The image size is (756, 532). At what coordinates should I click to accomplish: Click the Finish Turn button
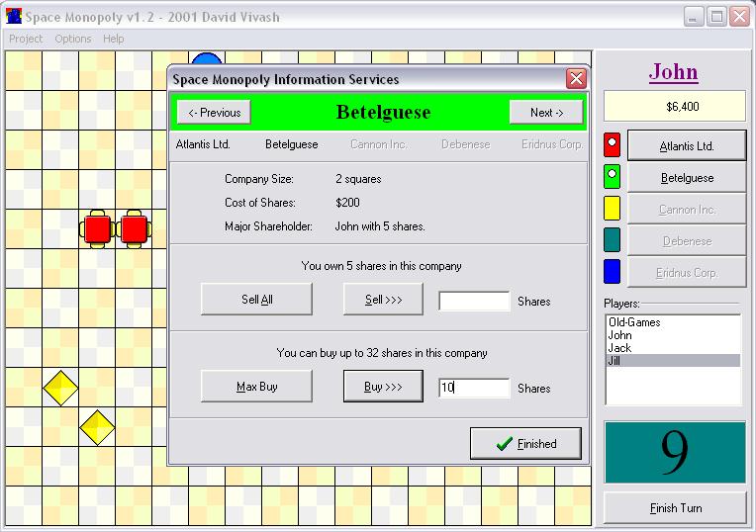click(675, 508)
